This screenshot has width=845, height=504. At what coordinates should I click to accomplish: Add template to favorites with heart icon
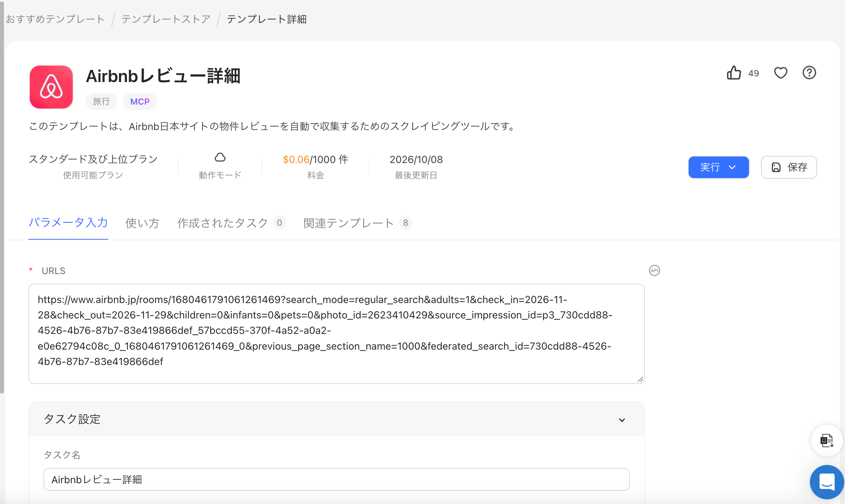[780, 73]
